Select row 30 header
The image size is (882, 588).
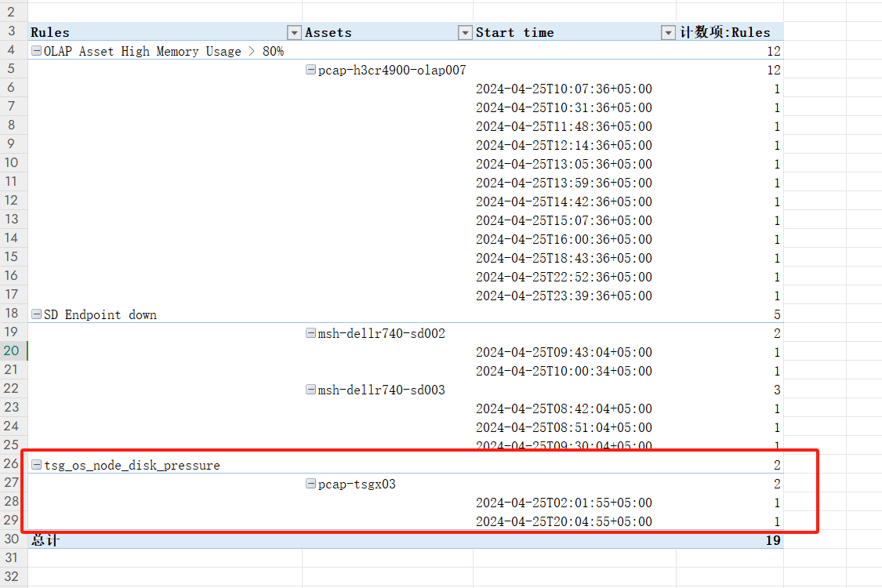[12, 540]
